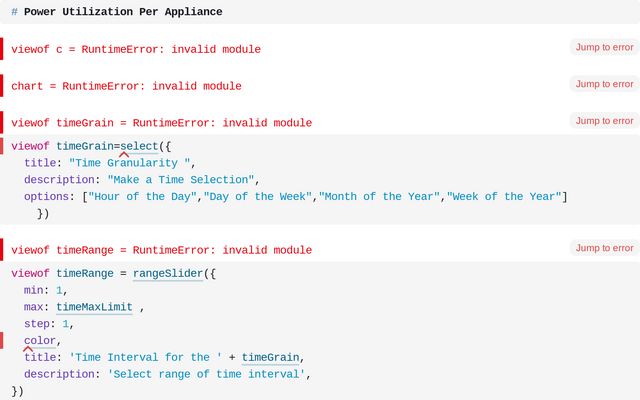Viewport: 640px width, 400px height.
Task: Jump to error for viewof timeRange cell
Action: point(604,248)
